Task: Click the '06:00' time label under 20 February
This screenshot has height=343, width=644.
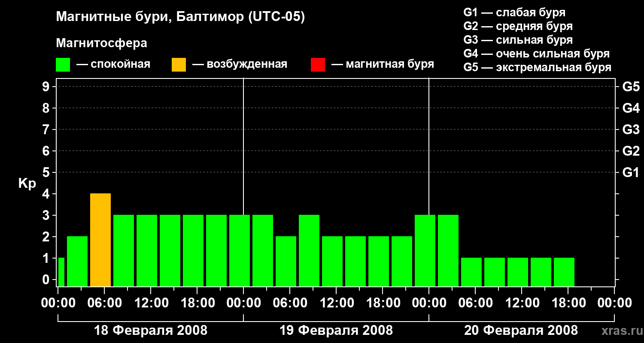Action: [x=475, y=303]
